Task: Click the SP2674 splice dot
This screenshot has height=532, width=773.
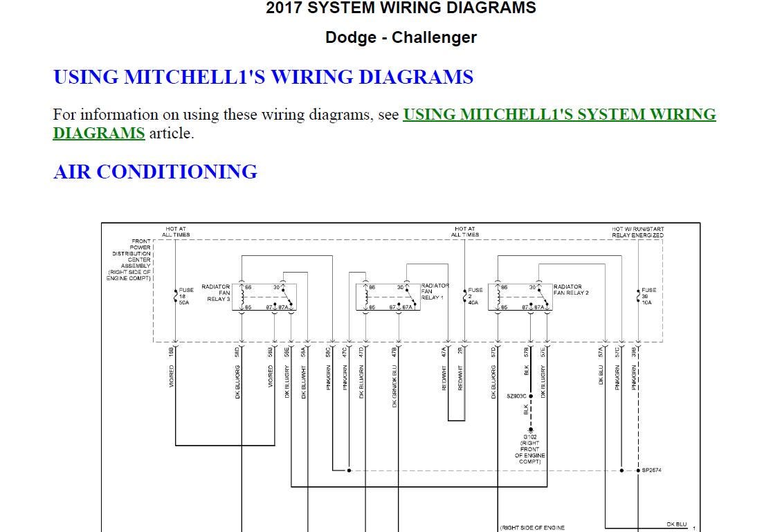Action: coord(638,470)
